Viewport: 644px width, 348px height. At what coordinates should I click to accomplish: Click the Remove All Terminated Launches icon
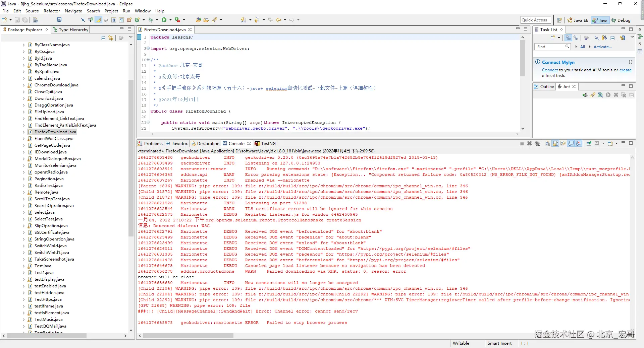(x=537, y=144)
